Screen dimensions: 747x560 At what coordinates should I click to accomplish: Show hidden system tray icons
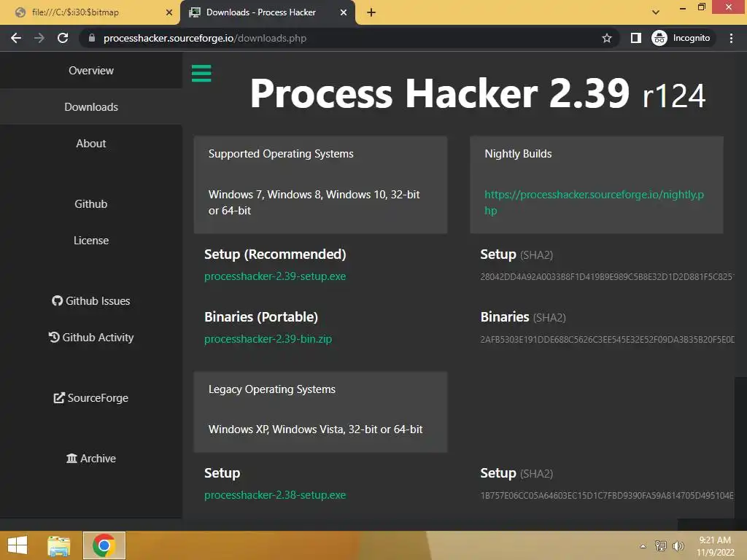pos(643,546)
